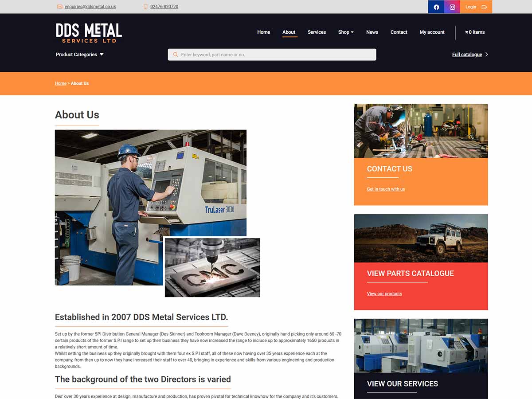Follow the 'View our products' link

384,294
